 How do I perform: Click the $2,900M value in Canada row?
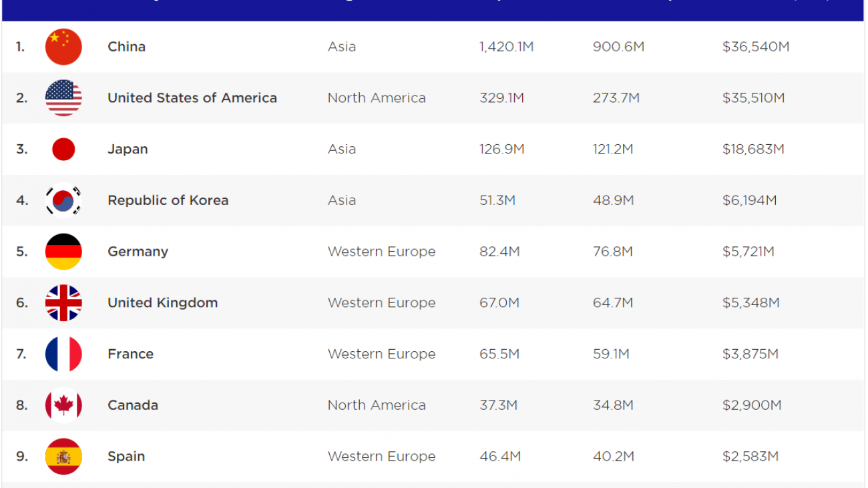[x=752, y=405]
